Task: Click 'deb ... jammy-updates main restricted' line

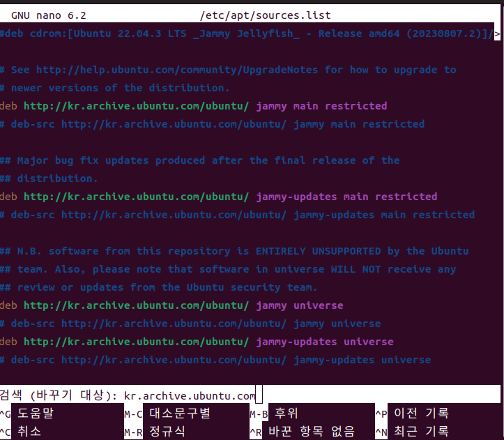Action: point(219,197)
